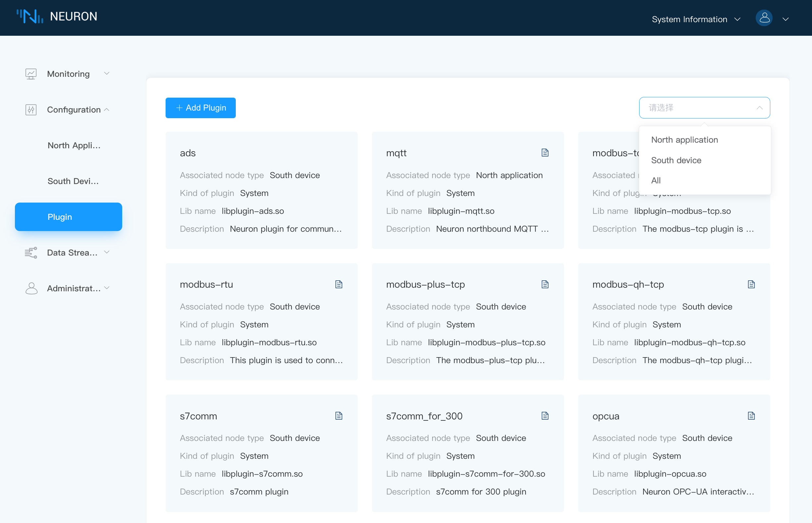The image size is (812, 523).
Task: Click the document icon on modbus-qh-tcp plugin
Action: (752, 284)
